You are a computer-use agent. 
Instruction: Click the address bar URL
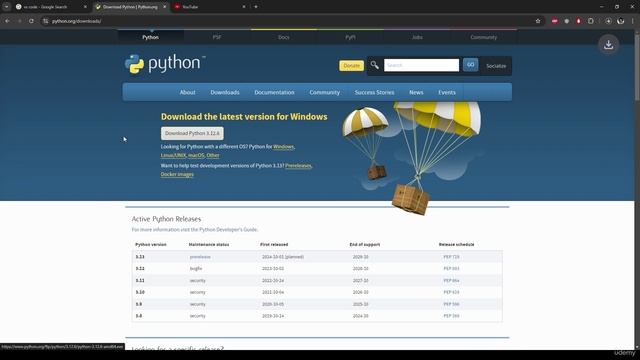point(76,21)
